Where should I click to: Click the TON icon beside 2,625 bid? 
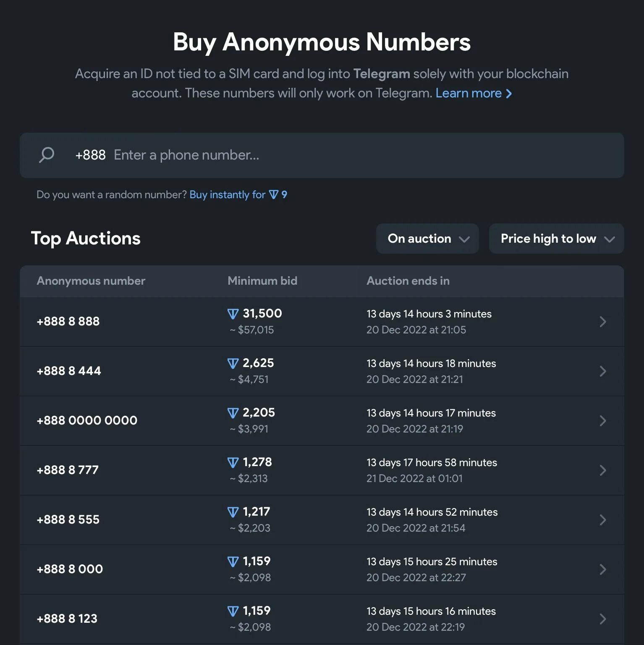[233, 363]
